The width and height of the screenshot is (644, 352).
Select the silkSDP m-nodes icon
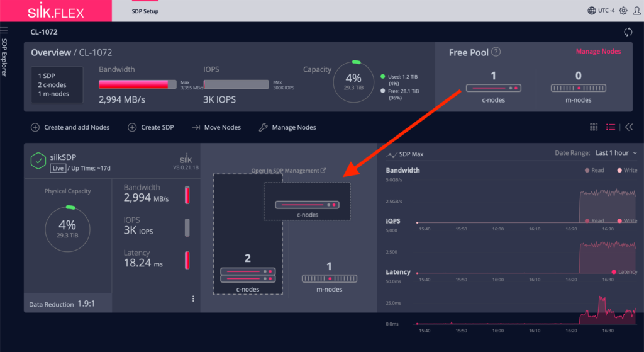pyautogui.click(x=330, y=279)
